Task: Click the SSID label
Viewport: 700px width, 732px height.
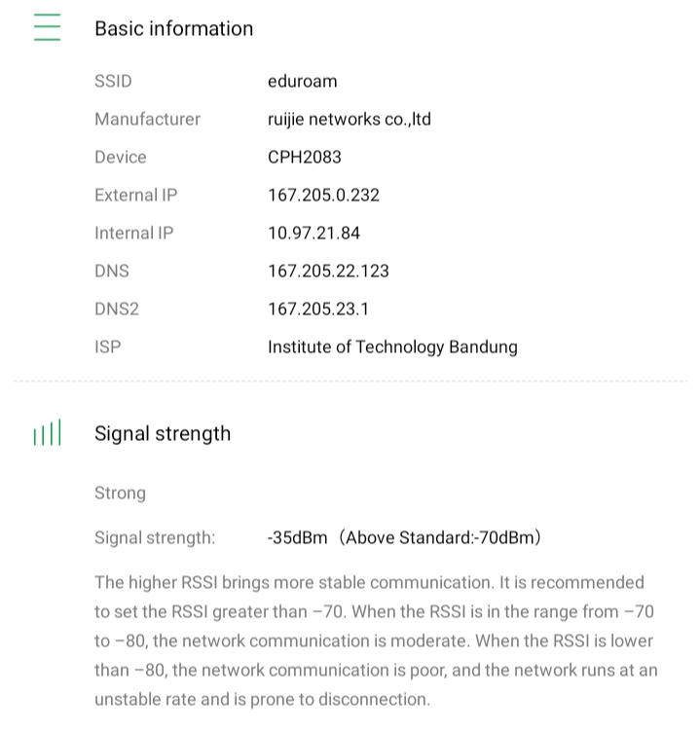Action: click(113, 81)
